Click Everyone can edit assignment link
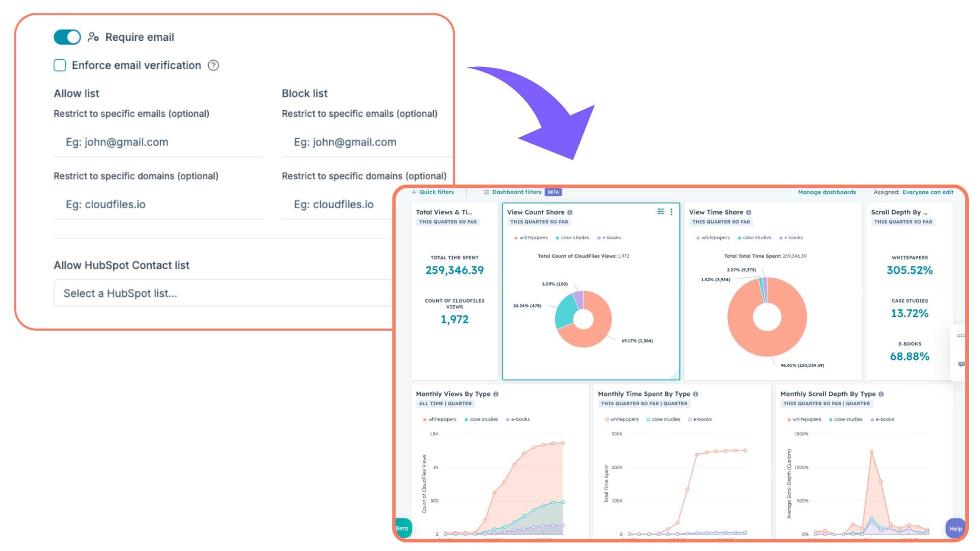 coord(928,192)
